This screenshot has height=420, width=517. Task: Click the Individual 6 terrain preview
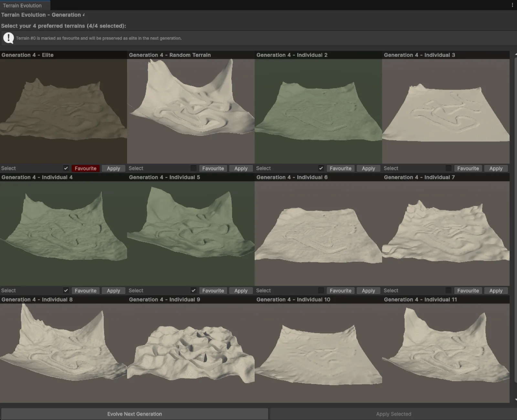pos(318,233)
